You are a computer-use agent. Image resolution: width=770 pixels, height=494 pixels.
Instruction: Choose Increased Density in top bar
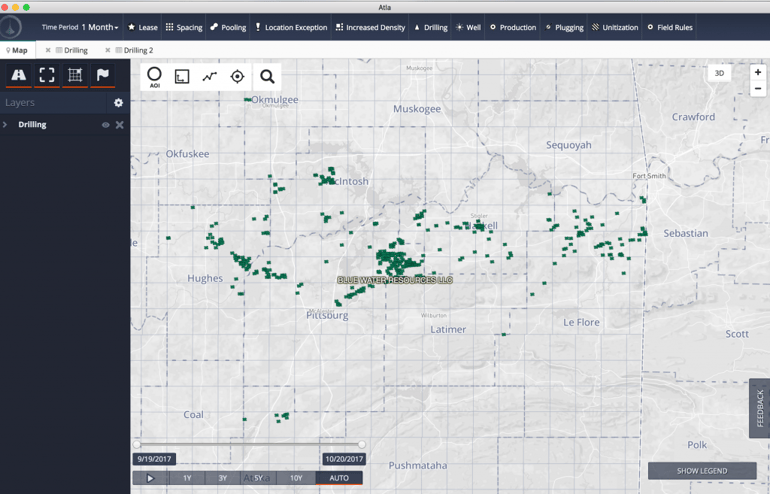(x=371, y=27)
